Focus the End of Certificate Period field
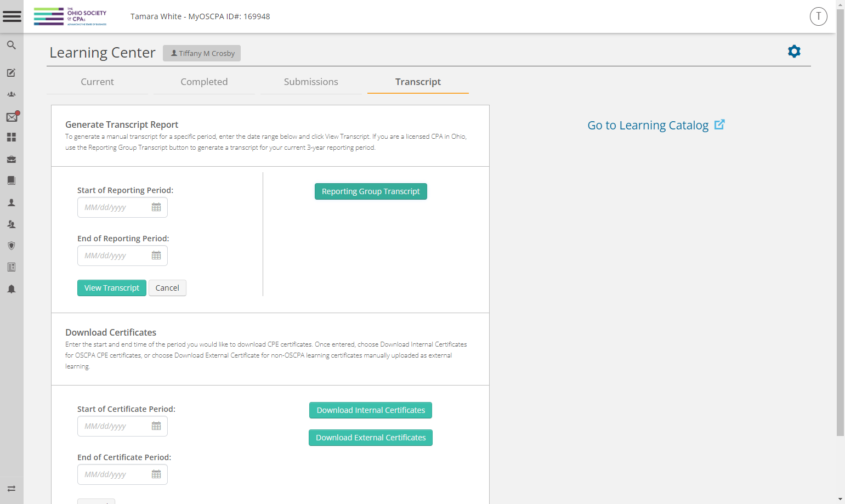 (122, 474)
